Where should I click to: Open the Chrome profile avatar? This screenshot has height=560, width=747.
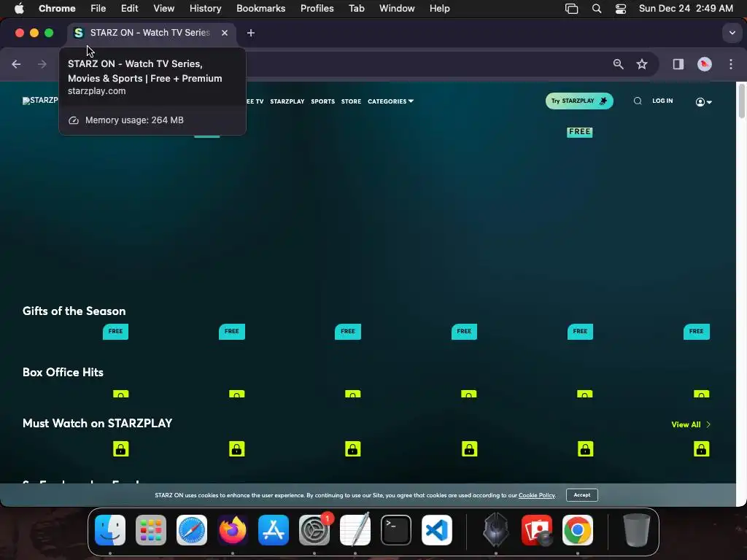[704, 64]
